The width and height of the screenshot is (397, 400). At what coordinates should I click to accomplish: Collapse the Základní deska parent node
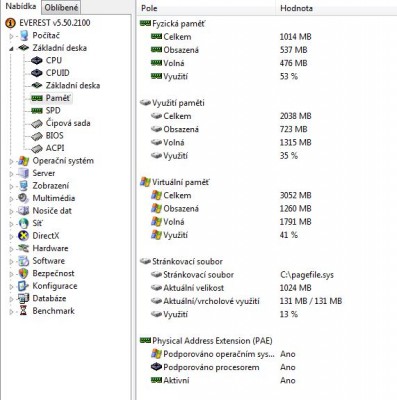pos(11,49)
